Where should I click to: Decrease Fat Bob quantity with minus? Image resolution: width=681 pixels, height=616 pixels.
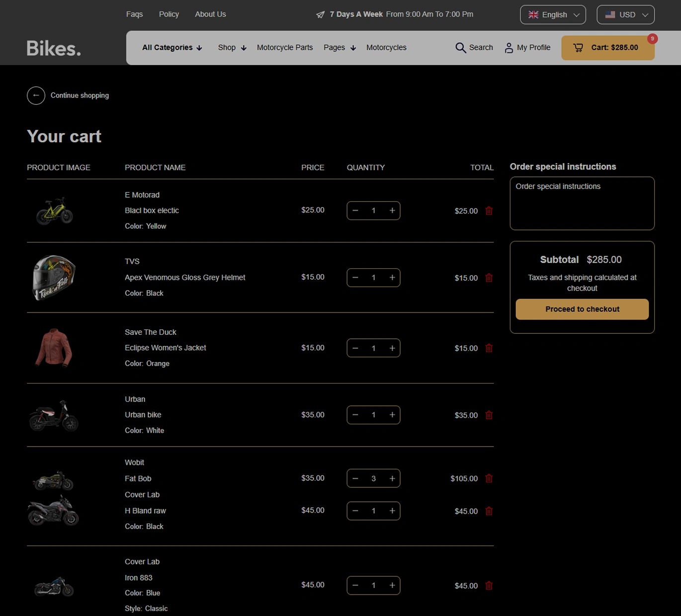coord(355,478)
